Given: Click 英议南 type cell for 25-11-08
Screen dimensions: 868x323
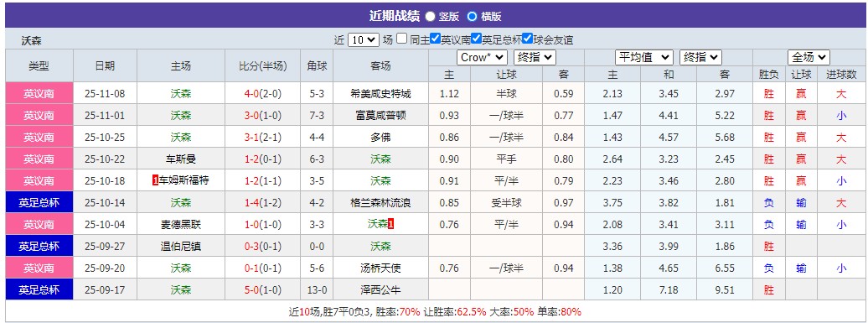Looking at the screenshot, I should (39, 94).
